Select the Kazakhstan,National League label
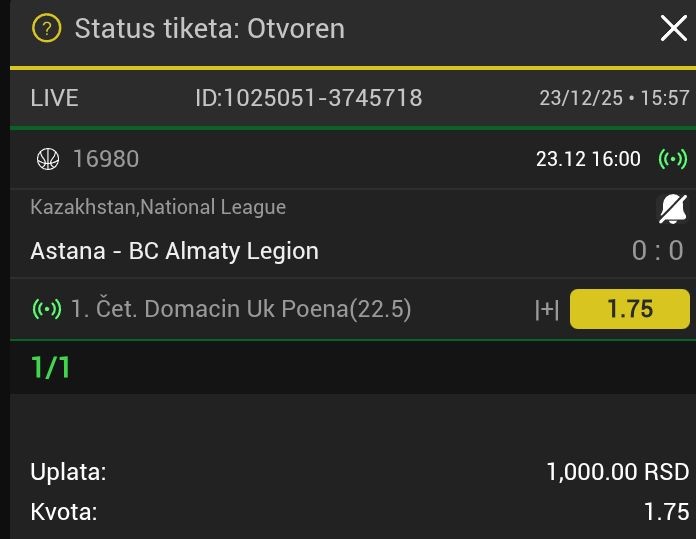 coord(158,207)
